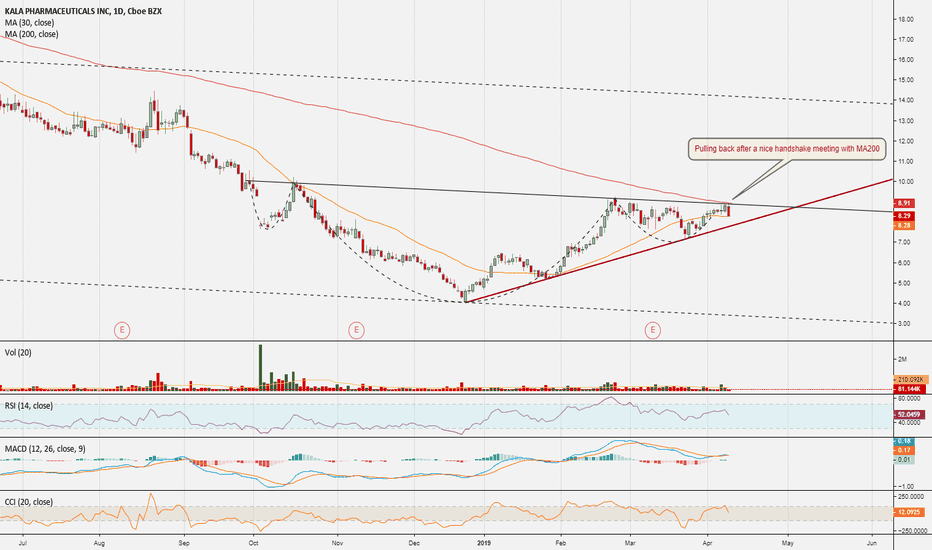This screenshot has width=932, height=550.
Task: Click the Sep label on time axis
Action: point(184,543)
